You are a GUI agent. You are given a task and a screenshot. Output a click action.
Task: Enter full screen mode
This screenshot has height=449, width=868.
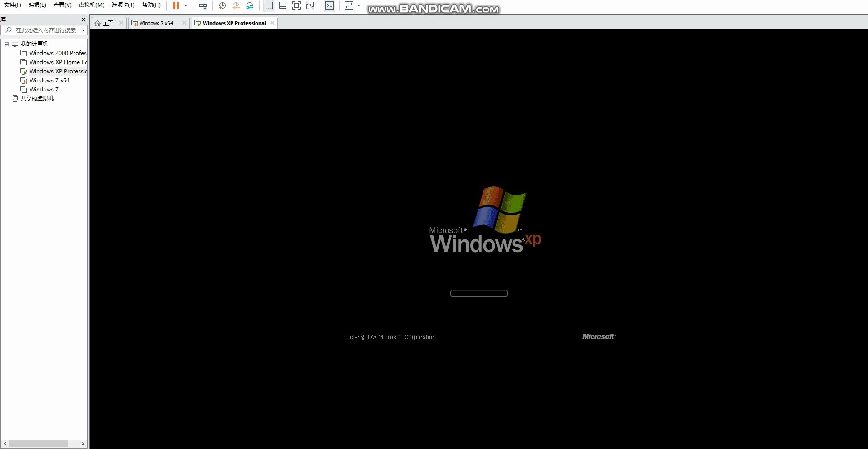[x=296, y=5]
